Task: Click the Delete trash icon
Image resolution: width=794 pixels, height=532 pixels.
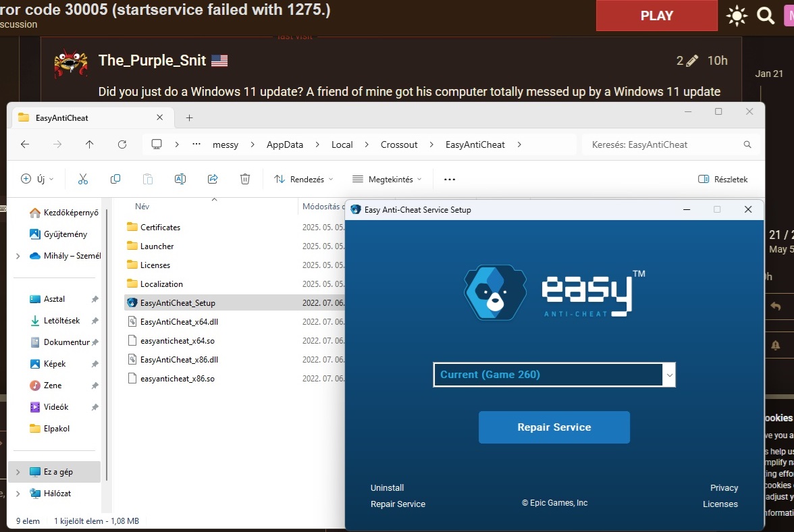Action: [x=245, y=179]
